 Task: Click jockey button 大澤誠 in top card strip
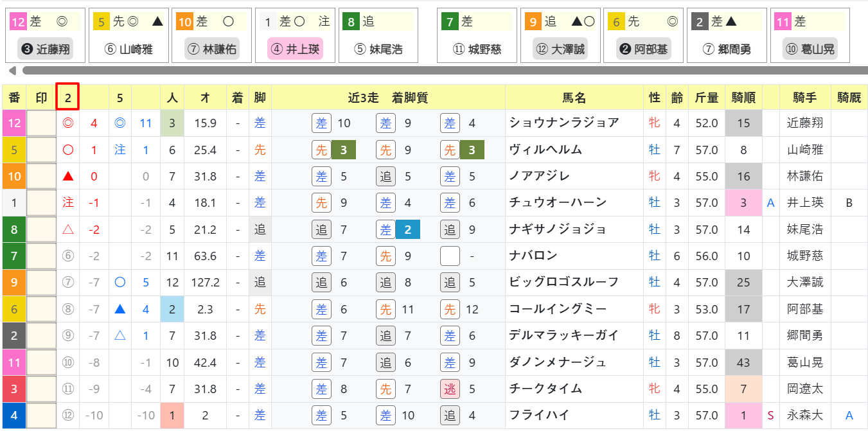pyautogui.click(x=560, y=49)
